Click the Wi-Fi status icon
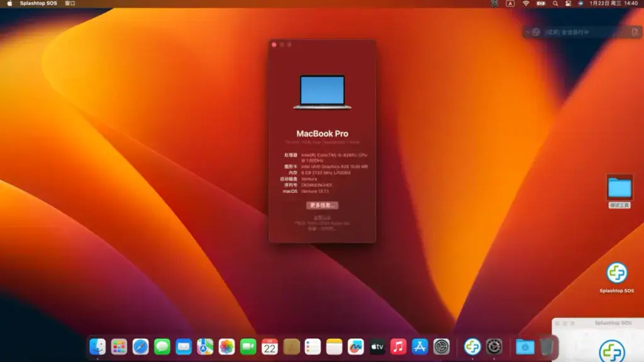 (526, 3)
